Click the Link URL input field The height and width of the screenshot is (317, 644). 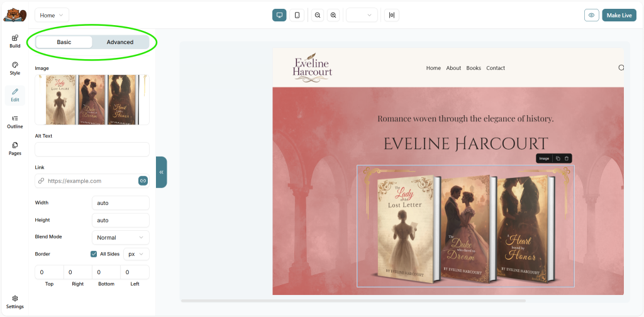(92, 181)
